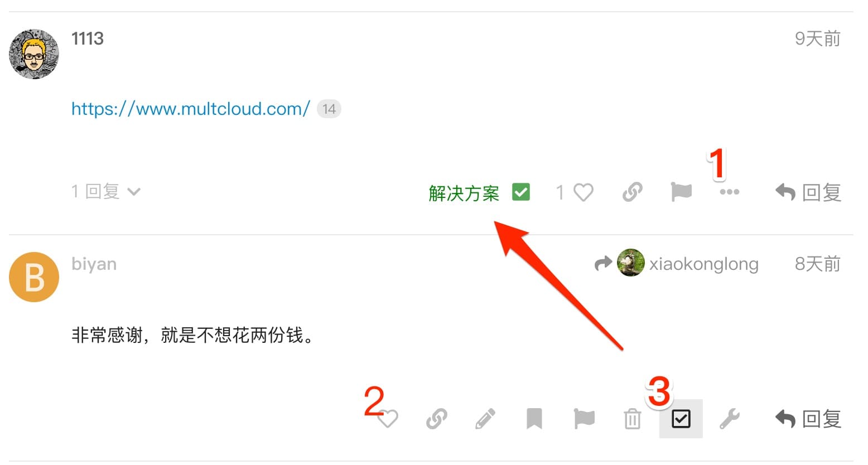
Task: Open biyan's orange B avatar
Action: pos(34,277)
